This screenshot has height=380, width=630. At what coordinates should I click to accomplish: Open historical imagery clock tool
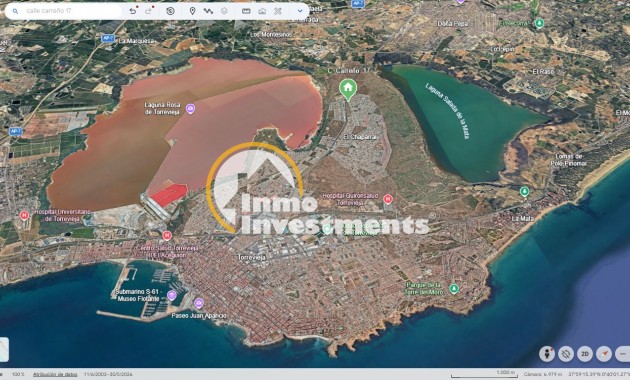pyautogui.click(x=170, y=11)
